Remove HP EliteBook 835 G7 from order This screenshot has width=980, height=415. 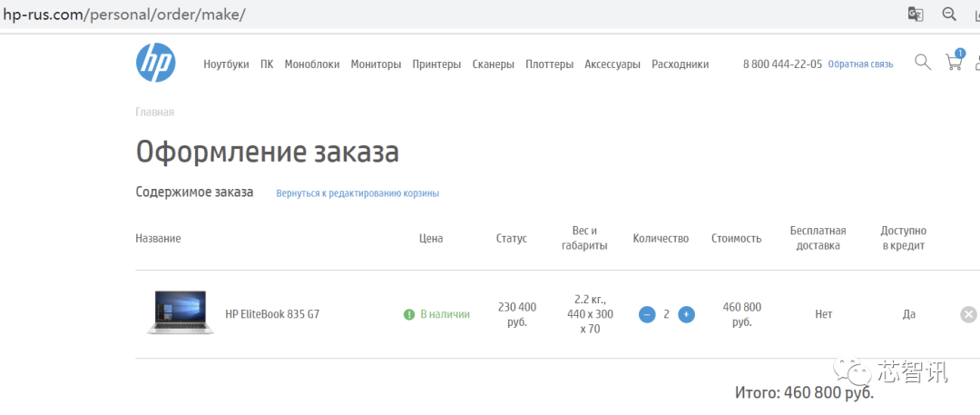coord(969,314)
